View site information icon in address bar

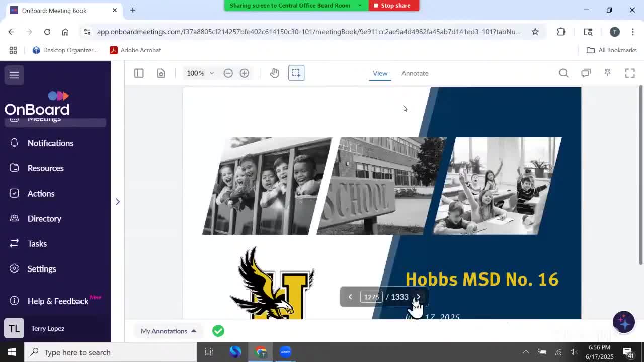(87, 32)
